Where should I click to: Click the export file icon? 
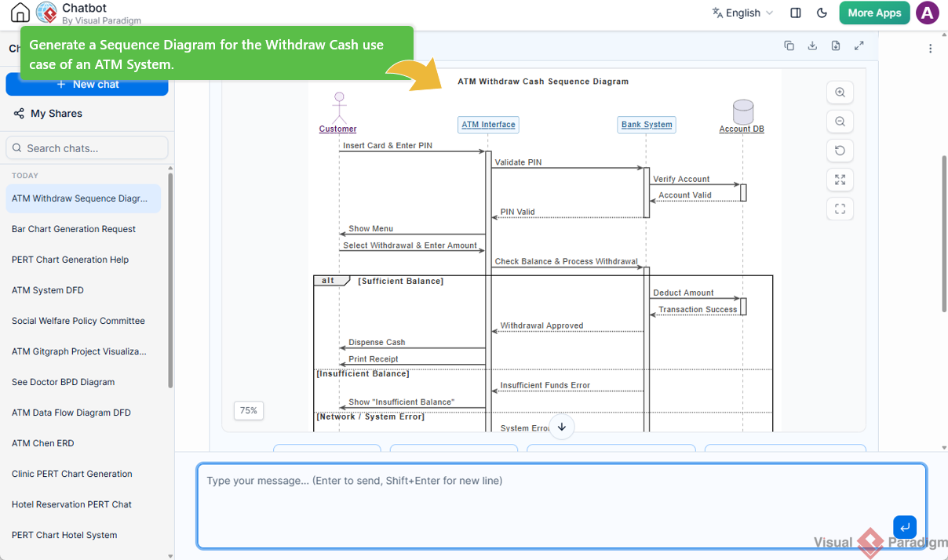(x=836, y=45)
